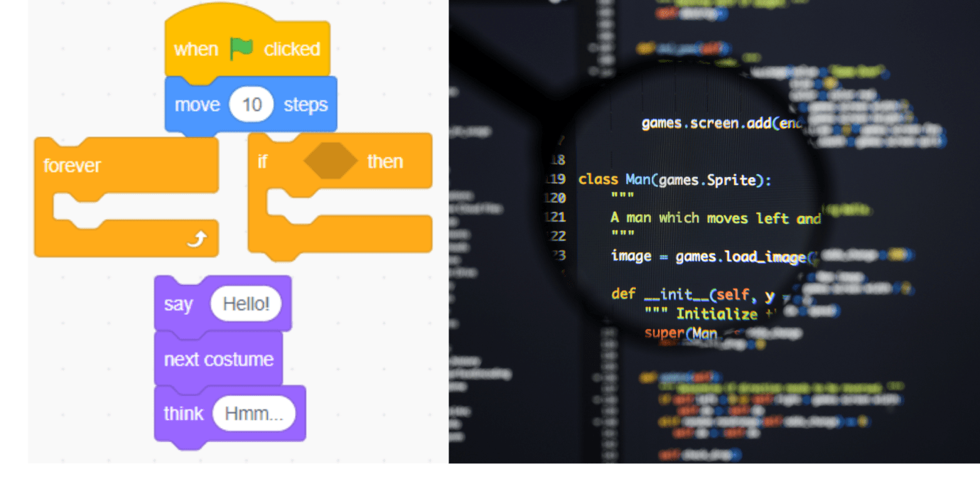Click the 'then' label of the if block
The width and height of the screenshot is (980, 489).
coord(385,162)
